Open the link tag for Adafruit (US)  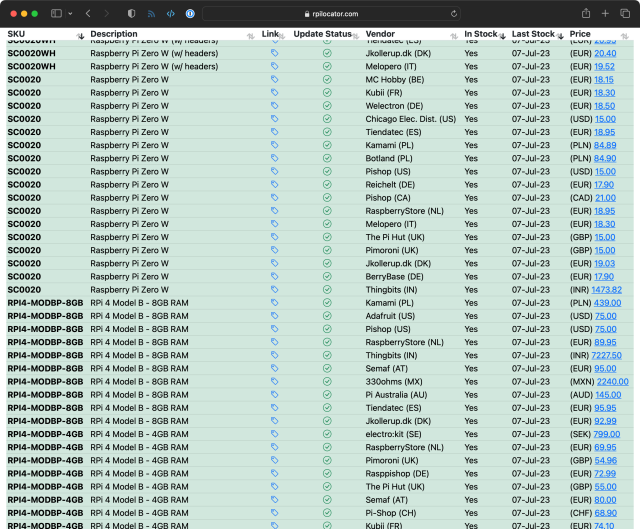tap(275, 316)
